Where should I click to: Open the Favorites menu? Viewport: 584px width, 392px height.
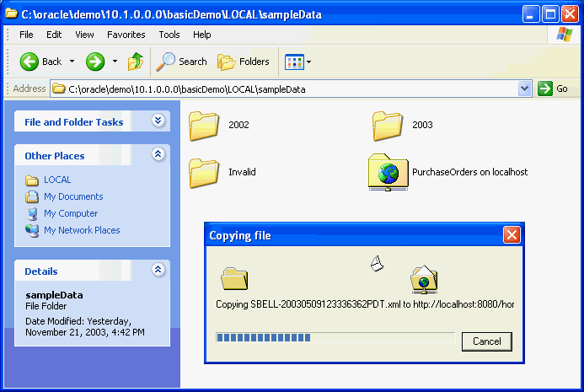[126, 35]
